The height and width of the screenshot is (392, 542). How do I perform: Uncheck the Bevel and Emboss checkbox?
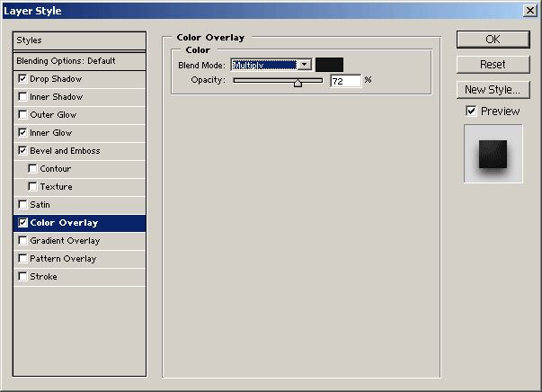pyautogui.click(x=22, y=151)
